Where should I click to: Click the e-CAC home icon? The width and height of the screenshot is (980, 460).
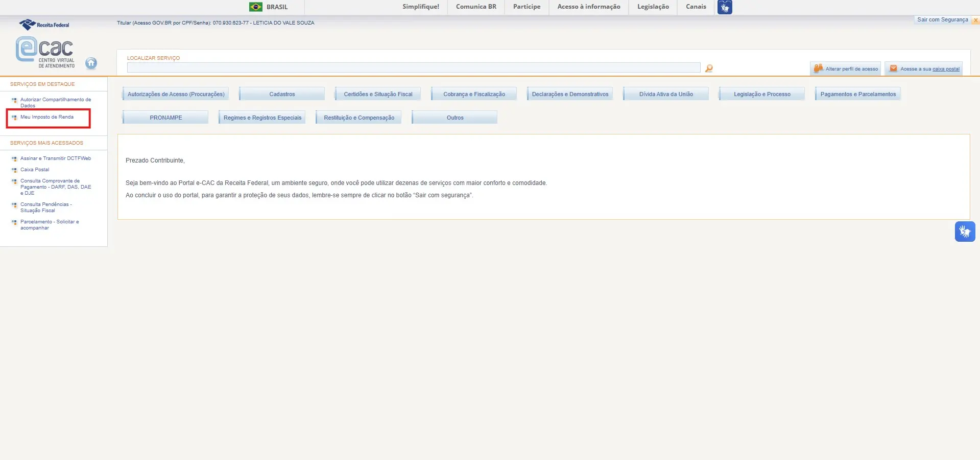[92, 63]
